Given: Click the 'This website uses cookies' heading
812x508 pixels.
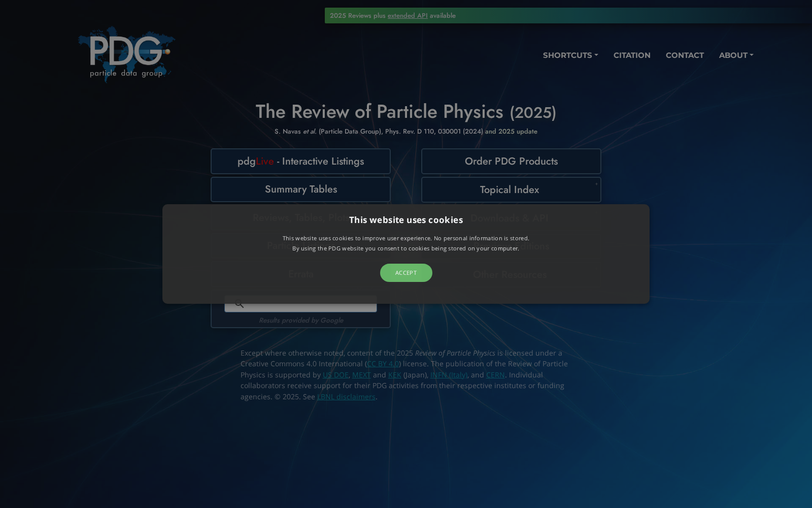Looking at the screenshot, I should pos(406,220).
